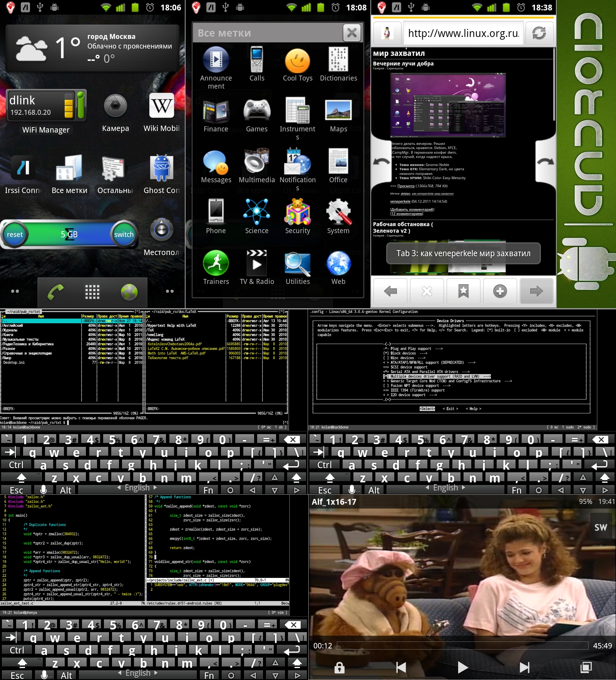Open the Calls category icon
The width and height of the screenshot is (616, 680).
pyautogui.click(x=257, y=60)
